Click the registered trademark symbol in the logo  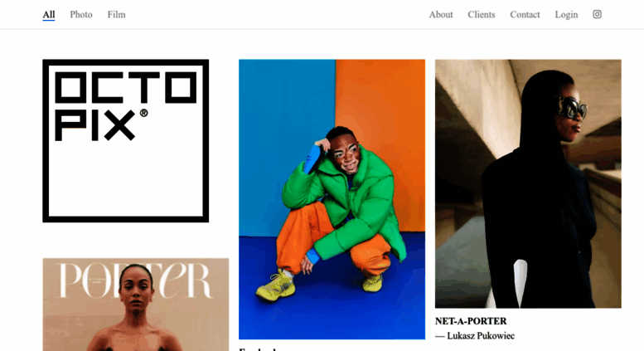(x=143, y=113)
